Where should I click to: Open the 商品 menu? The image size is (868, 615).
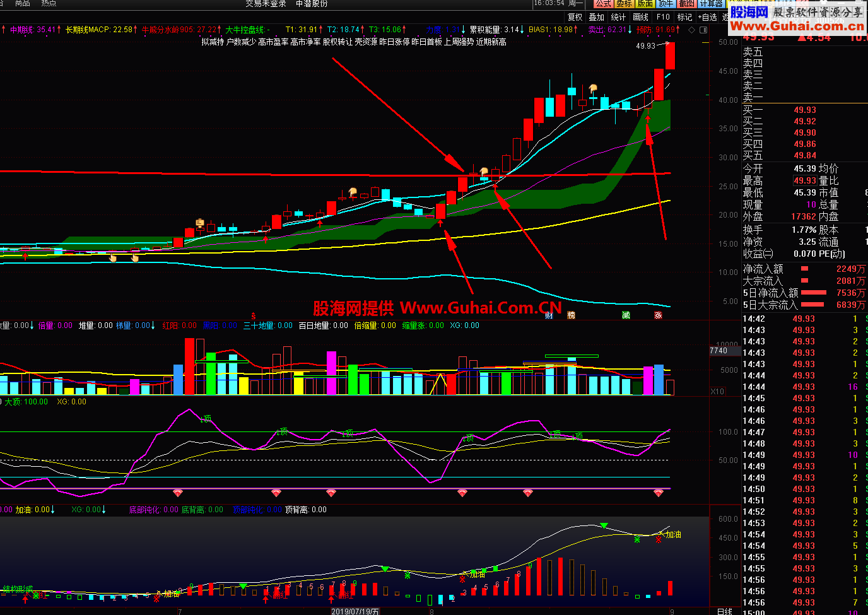23,4
